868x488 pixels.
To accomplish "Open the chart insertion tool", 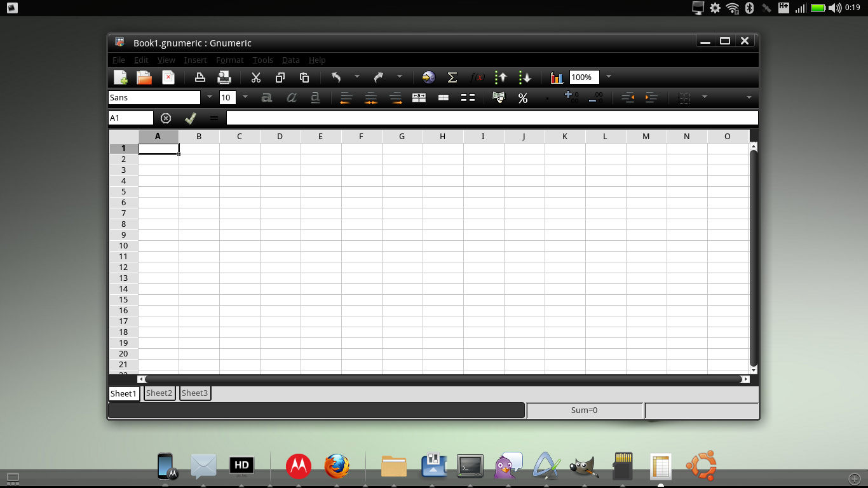I will click(x=557, y=78).
